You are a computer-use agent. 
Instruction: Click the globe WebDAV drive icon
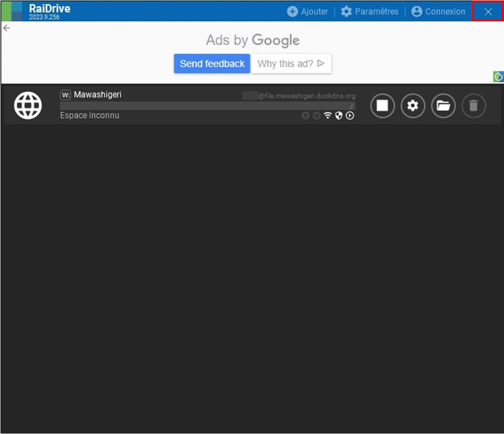(x=28, y=105)
